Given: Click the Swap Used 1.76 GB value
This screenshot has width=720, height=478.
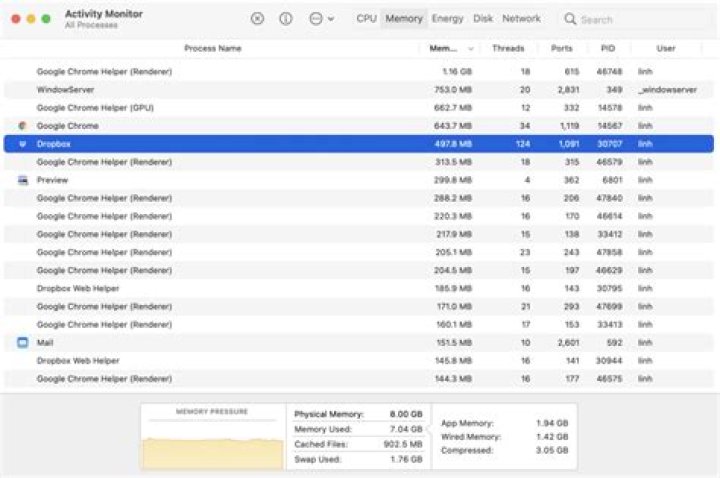Looking at the screenshot, I should [406, 459].
